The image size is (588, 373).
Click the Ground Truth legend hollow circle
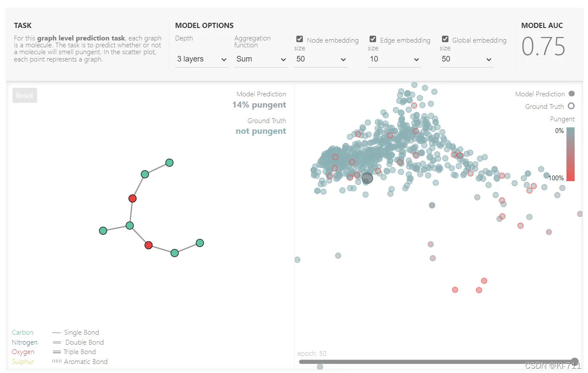[571, 106]
